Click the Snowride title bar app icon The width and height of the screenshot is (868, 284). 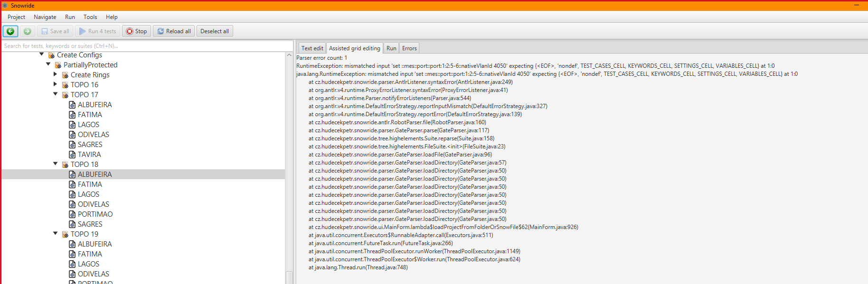pyautogui.click(x=5, y=6)
